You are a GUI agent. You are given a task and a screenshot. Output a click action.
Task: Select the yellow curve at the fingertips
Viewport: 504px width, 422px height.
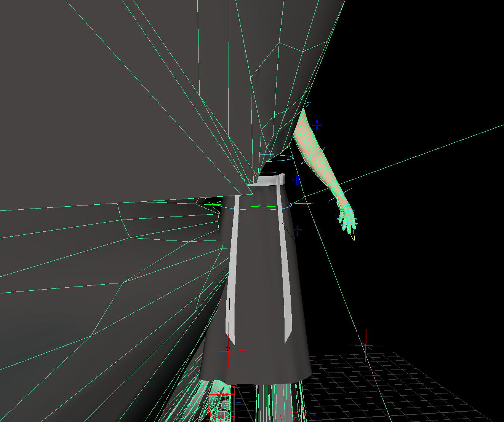click(353, 236)
